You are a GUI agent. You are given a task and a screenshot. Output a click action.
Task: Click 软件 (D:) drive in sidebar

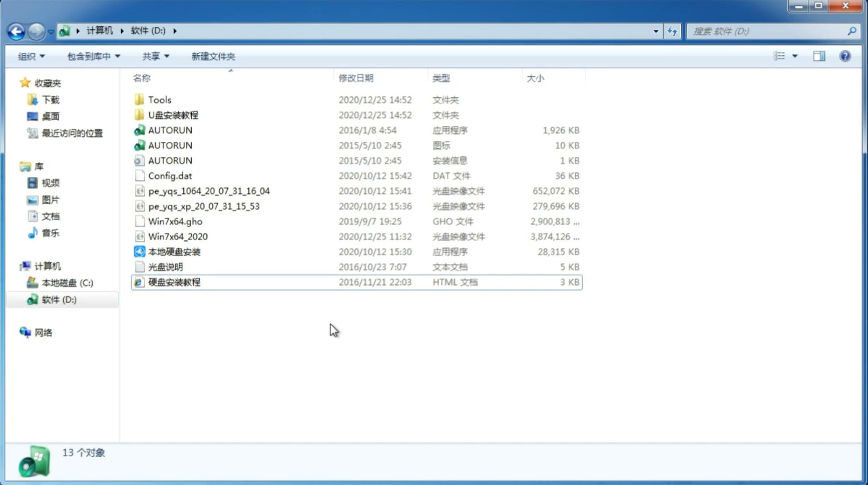58,300
